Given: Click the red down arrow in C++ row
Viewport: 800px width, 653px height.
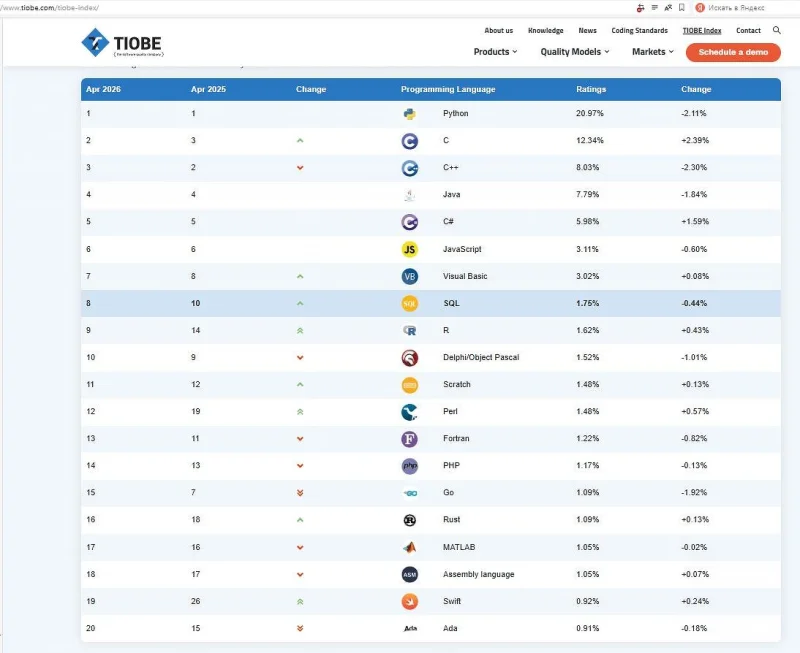Looking at the screenshot, I should (300, 168).
